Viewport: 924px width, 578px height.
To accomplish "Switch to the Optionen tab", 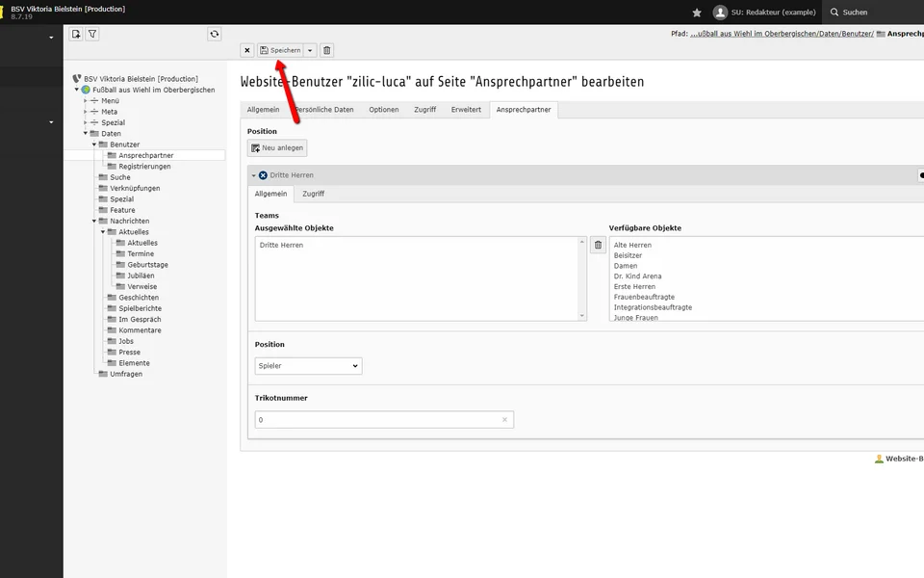I will pos(383,110).
